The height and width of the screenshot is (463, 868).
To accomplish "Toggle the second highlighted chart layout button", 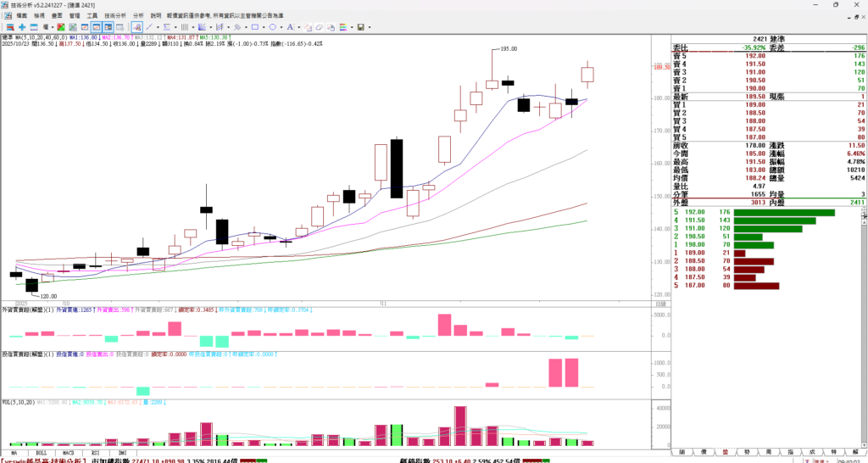I will point(108,27).
